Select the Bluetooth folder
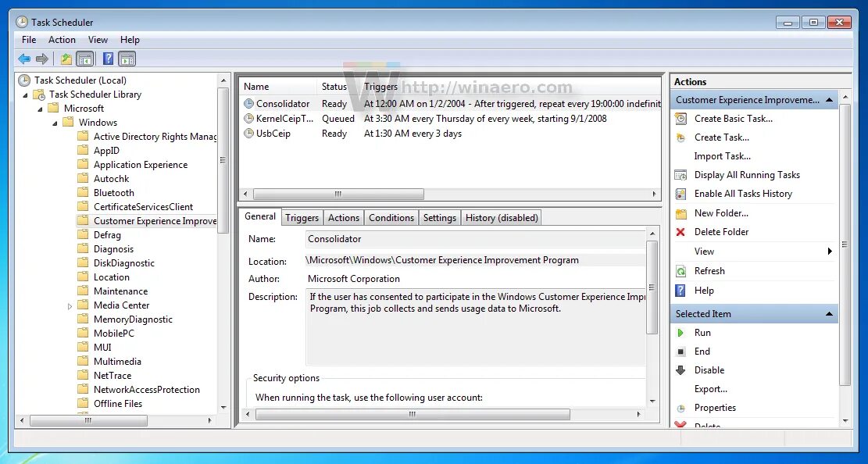The width and height of the screenshot is (868, 464). [114, 193]
